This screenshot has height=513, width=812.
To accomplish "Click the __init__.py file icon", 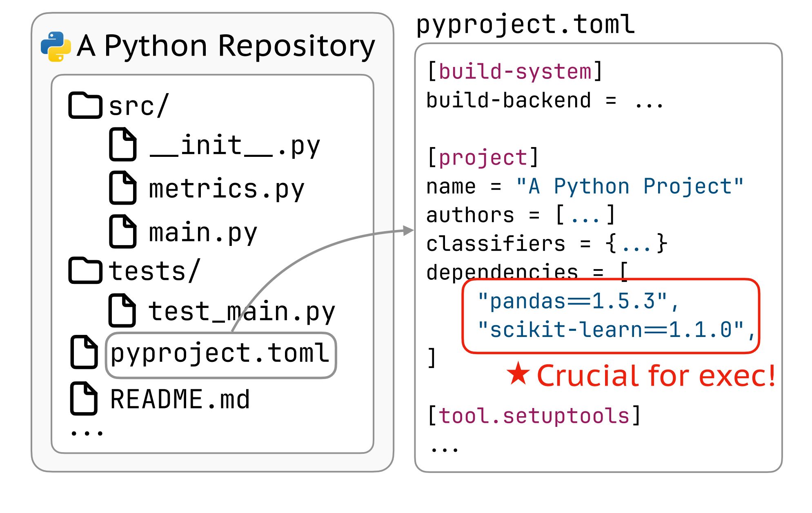I will click(x=122, y=144).
